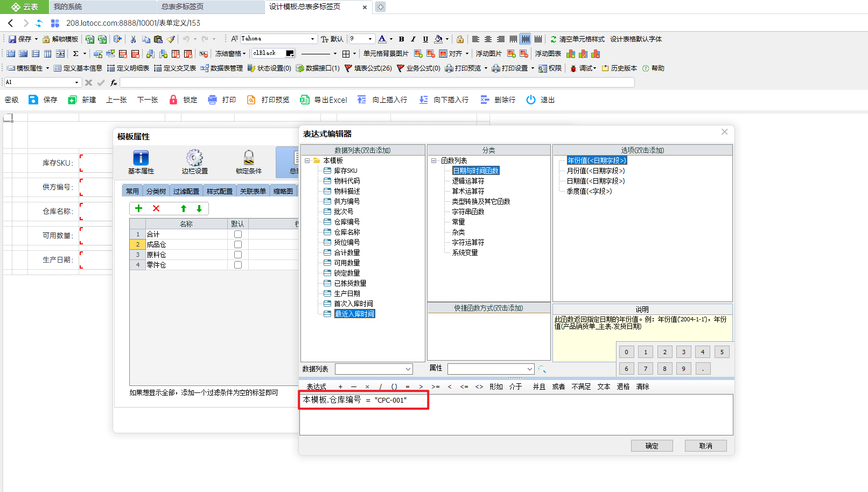The width and height of the screenshot is (868, 492).
Task: Open the 过滤配置 tab
Action: pos(186,191)
